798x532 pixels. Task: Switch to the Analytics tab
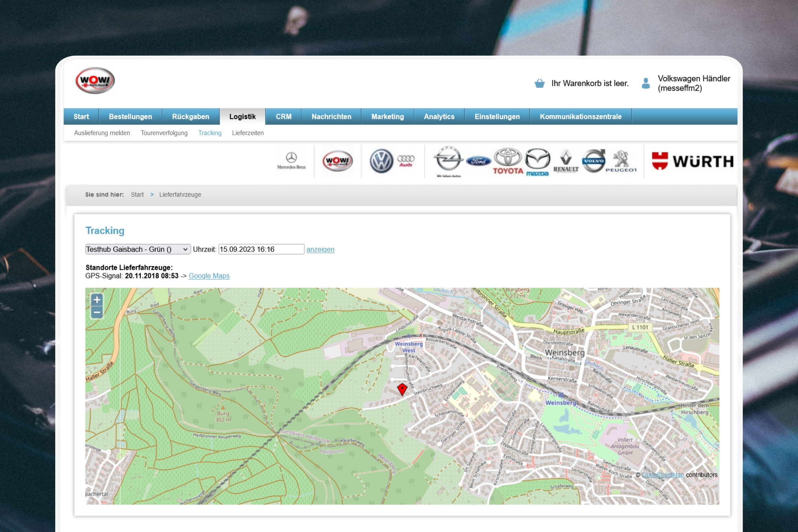[x=439, y=117]
